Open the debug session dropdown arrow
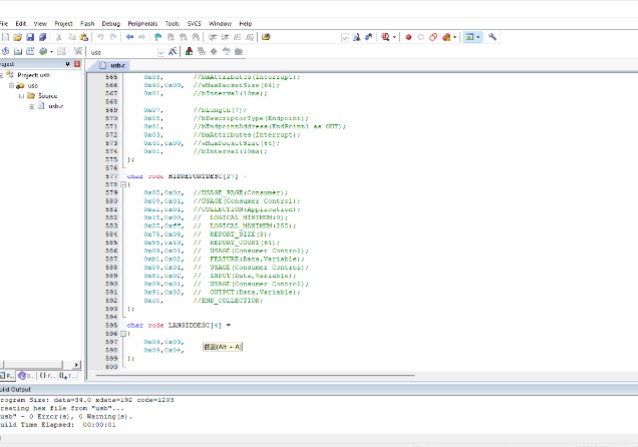Image resolution: width=638 pixels, height=447 pixels. (x=394, y=37)
